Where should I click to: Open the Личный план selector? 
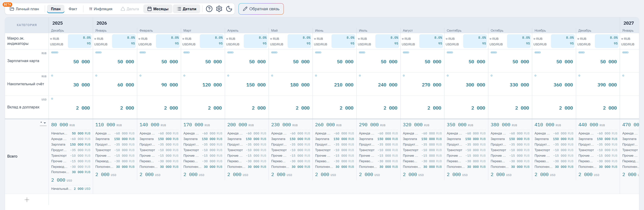click(24, 9)
